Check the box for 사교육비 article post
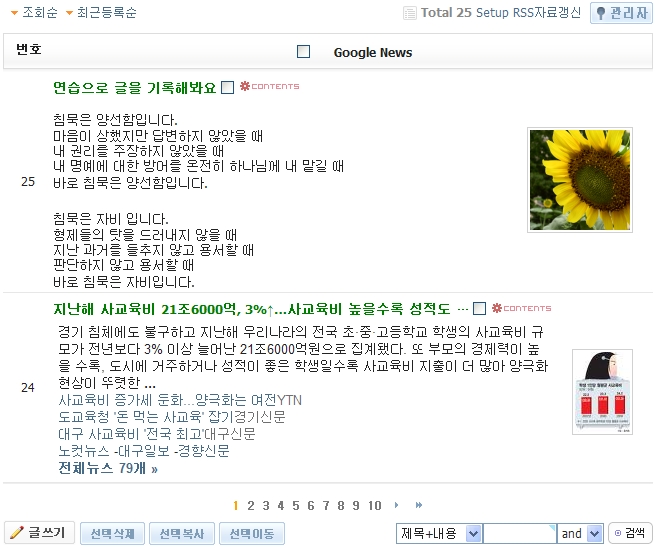The image size is (655, 548). click(479, 309)
